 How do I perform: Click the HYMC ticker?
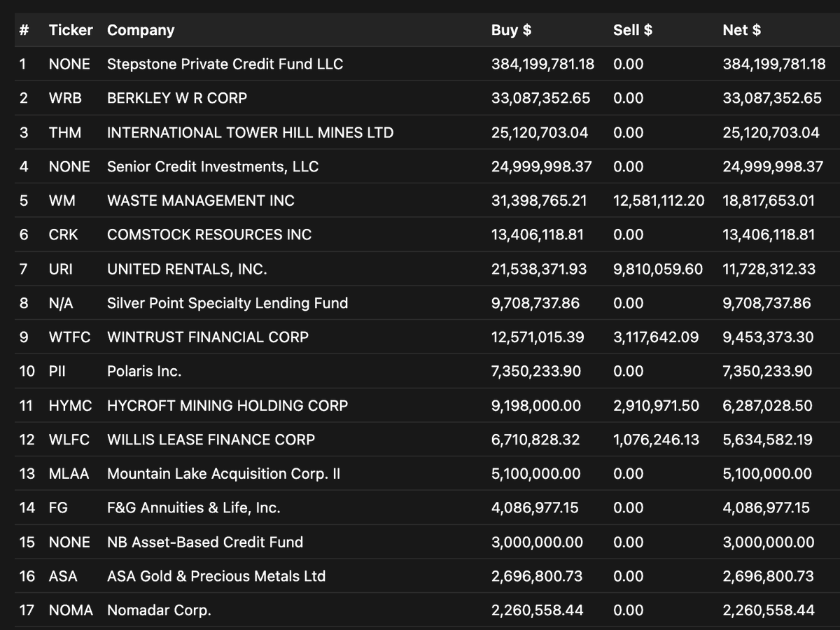[x=71, y=406]
